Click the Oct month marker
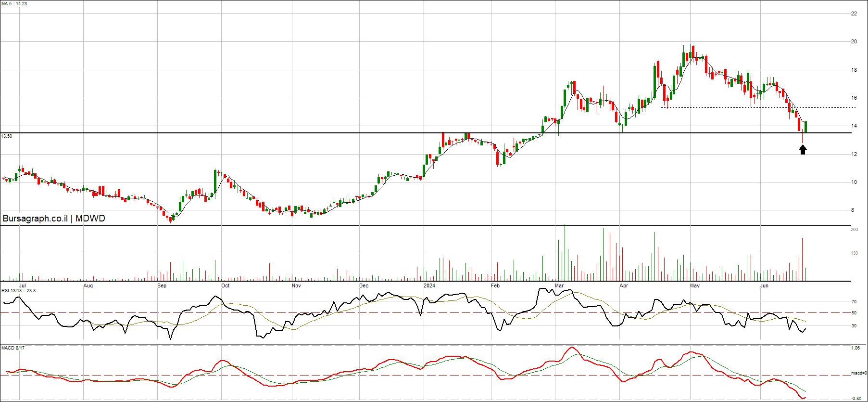Screen dimensions: 868x402 coord(225,285)
